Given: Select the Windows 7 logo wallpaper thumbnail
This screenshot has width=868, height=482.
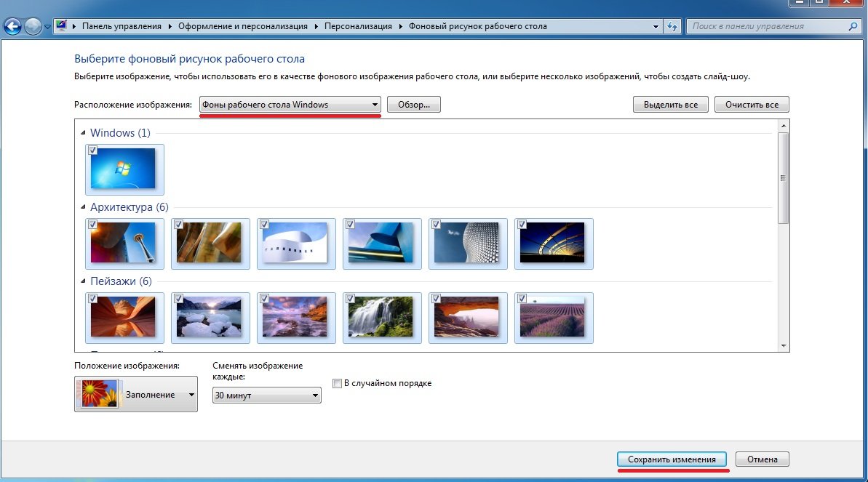Looking at the screenshot, I should pos(124,169).
